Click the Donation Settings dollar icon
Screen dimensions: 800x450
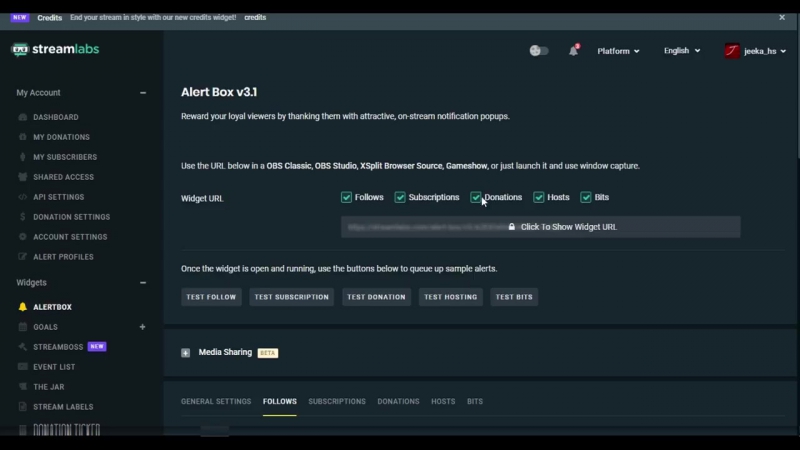22,216
